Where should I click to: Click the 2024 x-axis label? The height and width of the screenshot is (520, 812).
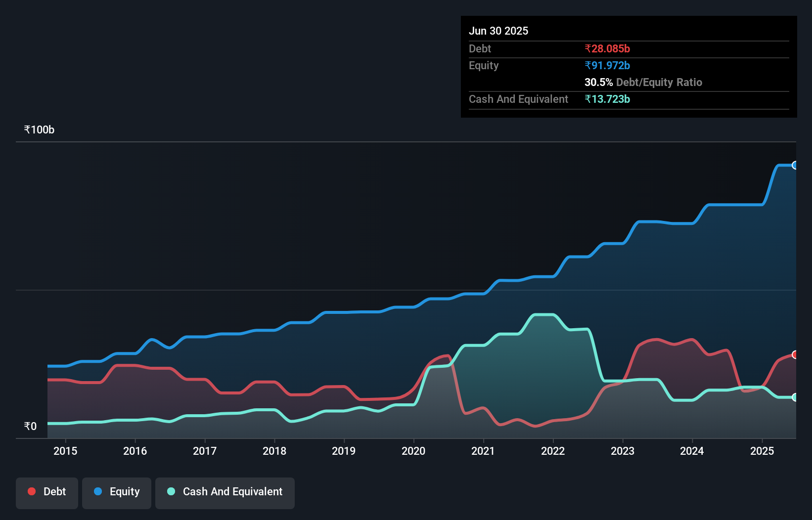(x=692, y=451)
